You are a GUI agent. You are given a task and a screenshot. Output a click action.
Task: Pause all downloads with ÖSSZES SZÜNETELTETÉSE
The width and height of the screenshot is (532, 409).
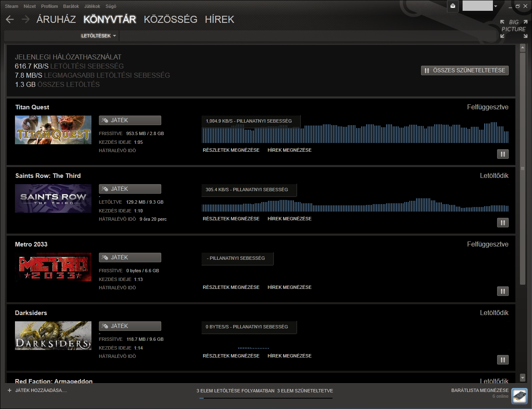pos(465,71)
